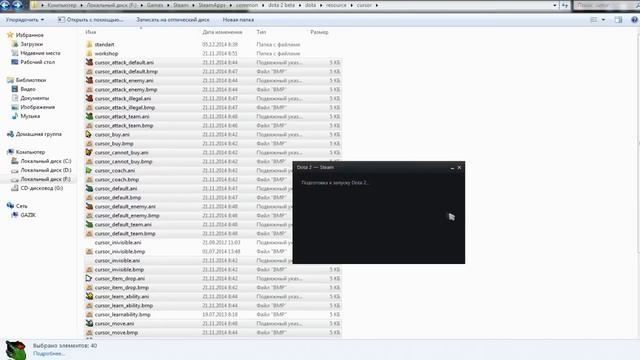Sort files by the Размер column
Screen dimensions: 640x360
pos(319,32)
